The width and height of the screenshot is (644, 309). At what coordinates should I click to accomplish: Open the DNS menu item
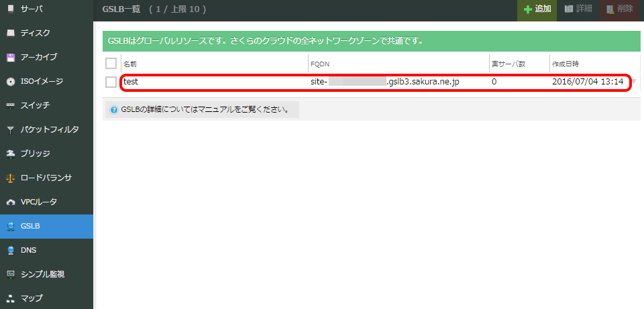[46, 250]
